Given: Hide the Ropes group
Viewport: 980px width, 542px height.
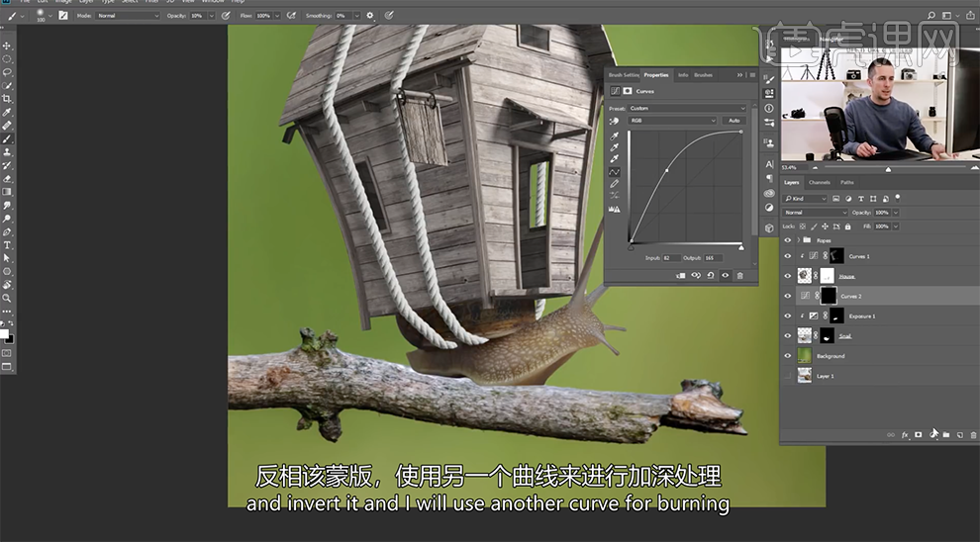Looking at the screenshot, I should tap(788, 240).
